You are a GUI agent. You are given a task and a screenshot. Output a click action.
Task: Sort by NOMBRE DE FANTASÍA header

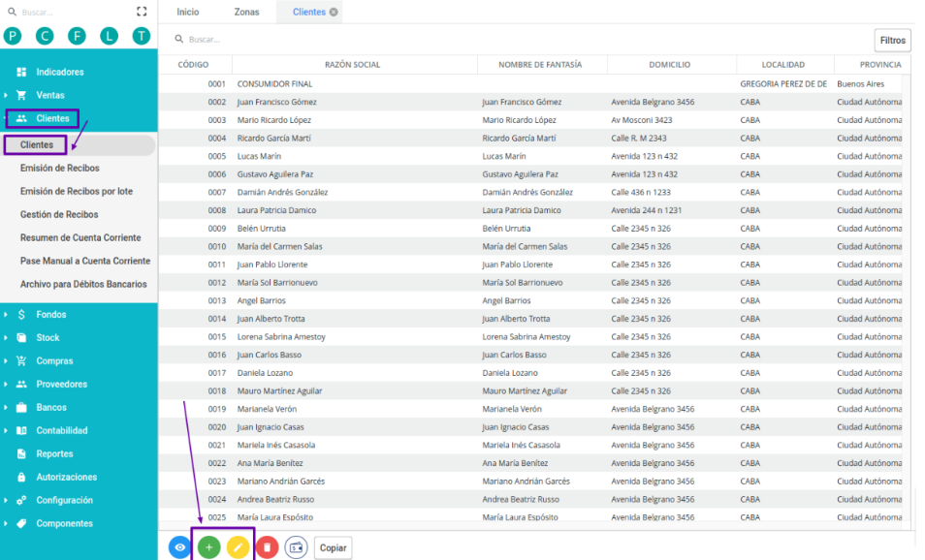pyautogui.click(x=540, y=64)
